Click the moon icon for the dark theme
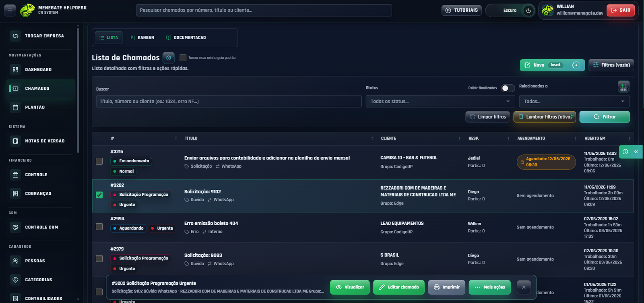The image size is (644, 303). tap(528, 10)
